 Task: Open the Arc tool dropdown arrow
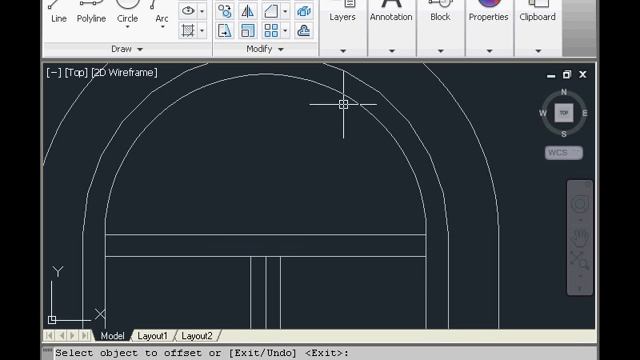[162, 27]
